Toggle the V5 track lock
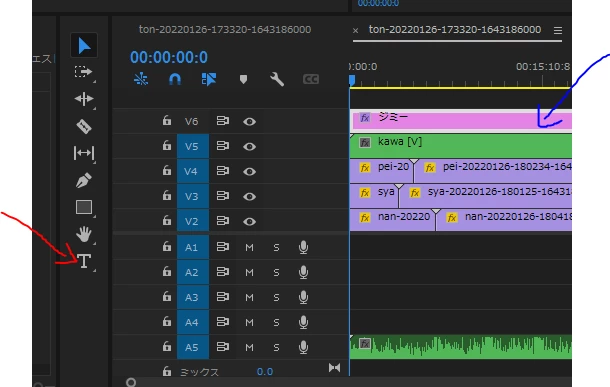The width and height of the screenshot is (610, 387). (x=167, y=145)
